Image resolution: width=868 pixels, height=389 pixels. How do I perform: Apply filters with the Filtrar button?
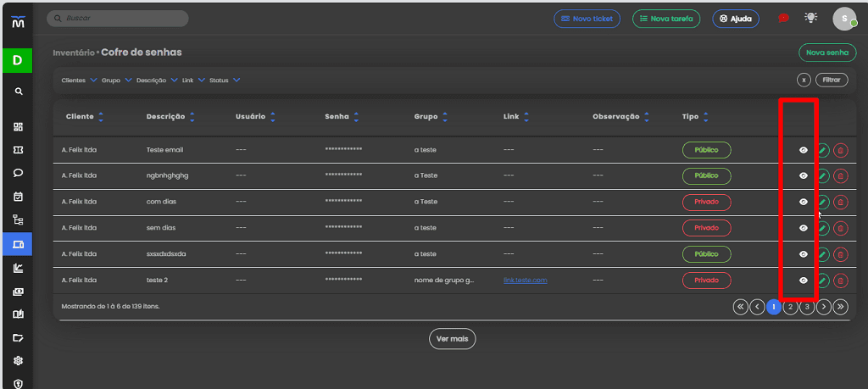(x=832, y=81)
